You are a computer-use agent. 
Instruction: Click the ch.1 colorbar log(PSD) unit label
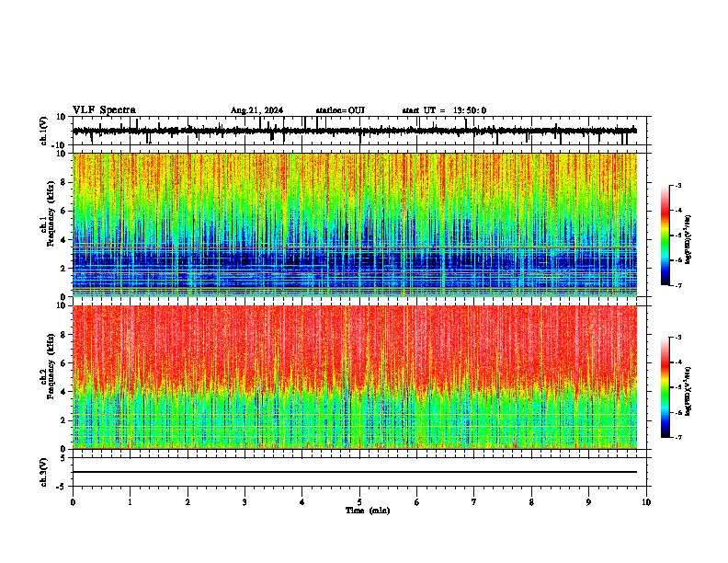pyautogui.click(x=688, y=240)
